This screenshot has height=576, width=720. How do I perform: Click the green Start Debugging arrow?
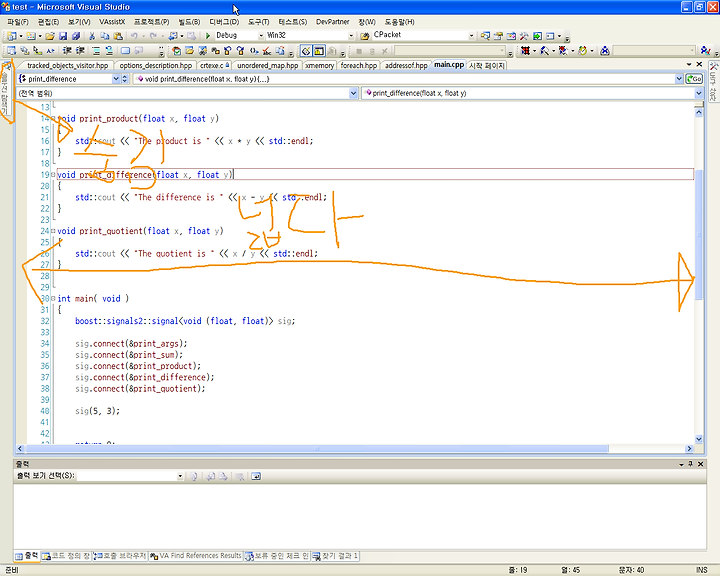(x=208, y=36)
